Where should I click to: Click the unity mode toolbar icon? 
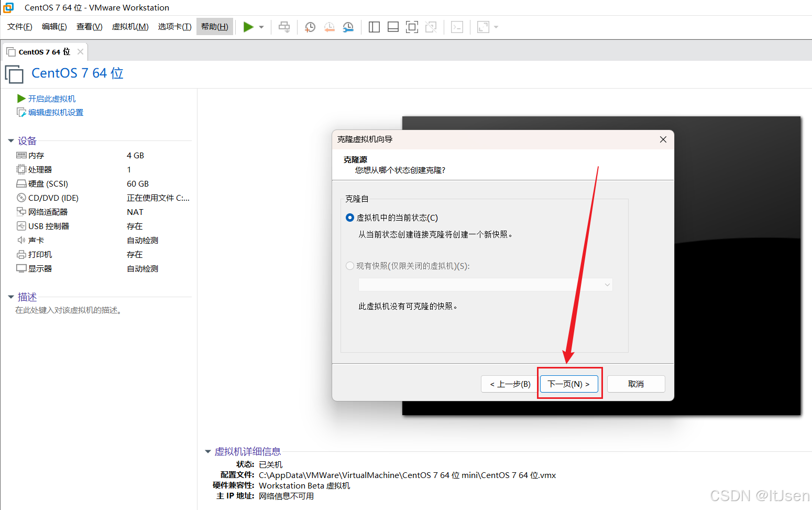[x=431, y=27]
